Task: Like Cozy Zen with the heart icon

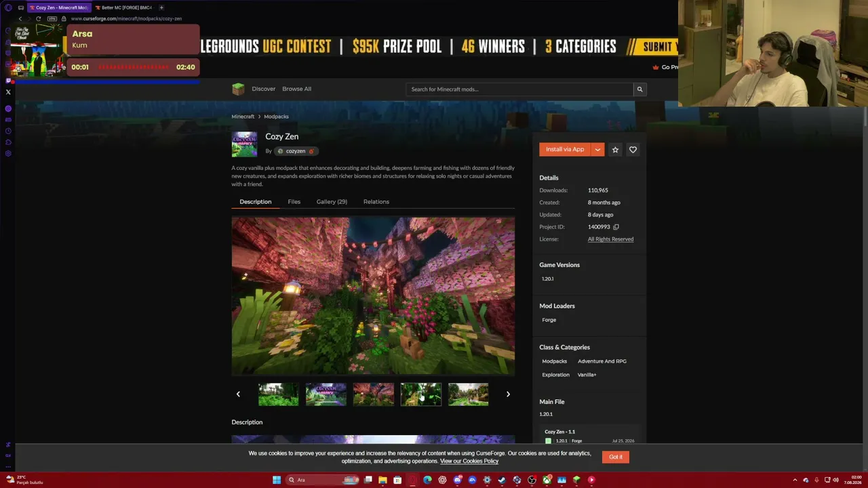Action: tap(633, 150)
